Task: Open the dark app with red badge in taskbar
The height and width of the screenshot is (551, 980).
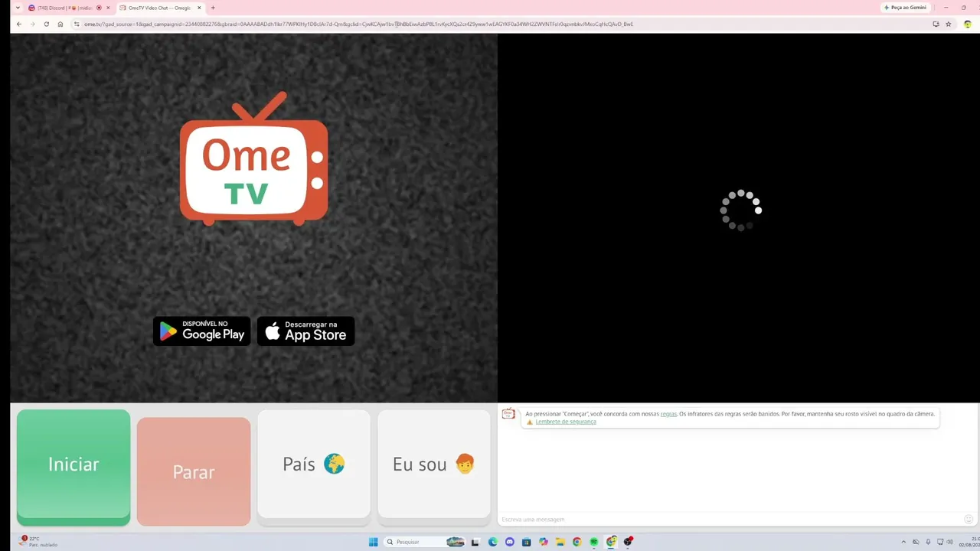Action: point(629,542)
